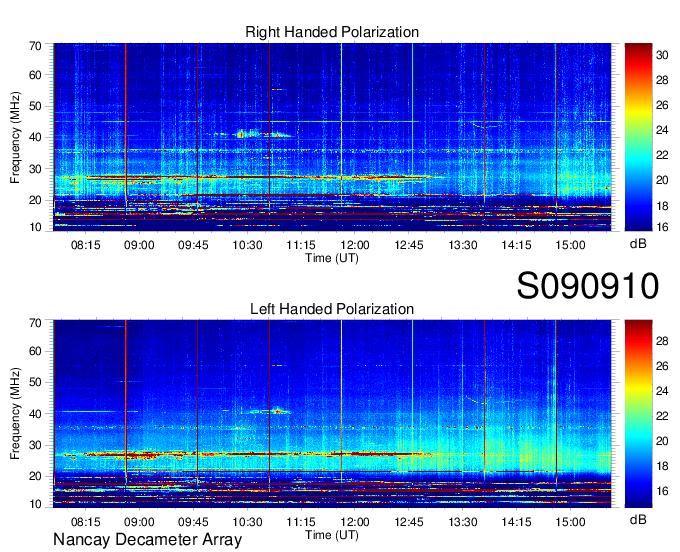680x552 pixels.
Task: Click the bottom plot's Time (UT) axis label
Action: 332,535
